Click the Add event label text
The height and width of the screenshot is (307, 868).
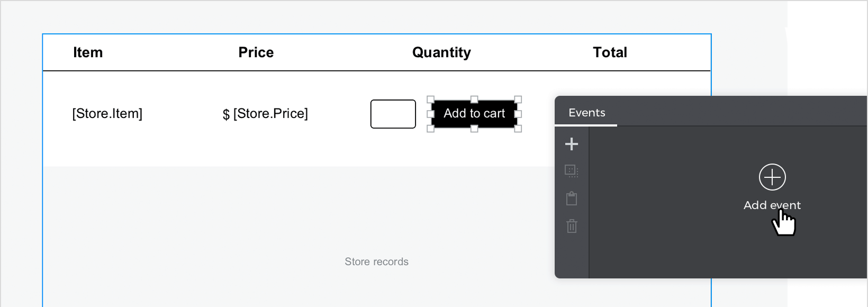coord(772,205)
